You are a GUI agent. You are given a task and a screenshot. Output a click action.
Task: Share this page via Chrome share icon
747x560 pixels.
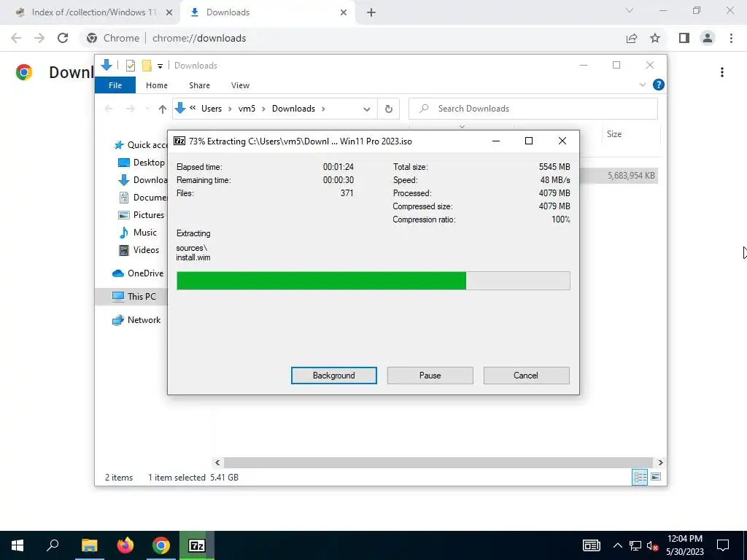pos(632,38)
